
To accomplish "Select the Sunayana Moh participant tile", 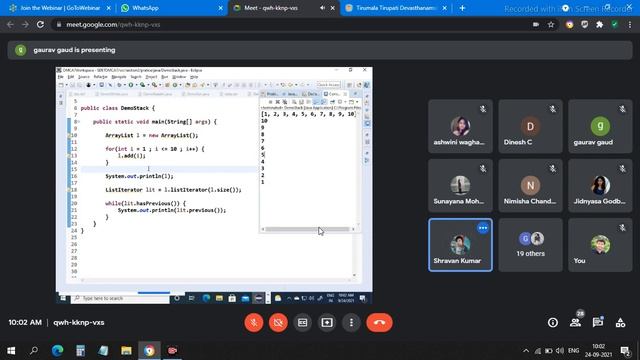I will click(460, 186).
